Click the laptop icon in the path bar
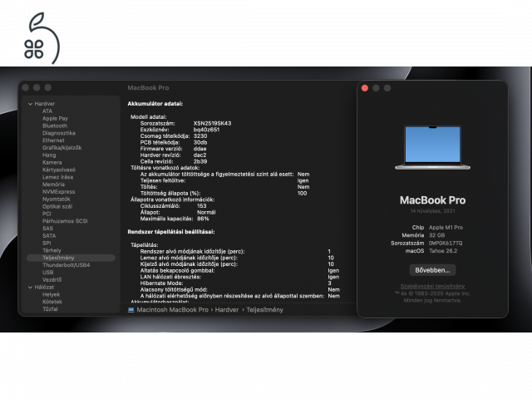This screenshot has height=399, width=532. 131,310
